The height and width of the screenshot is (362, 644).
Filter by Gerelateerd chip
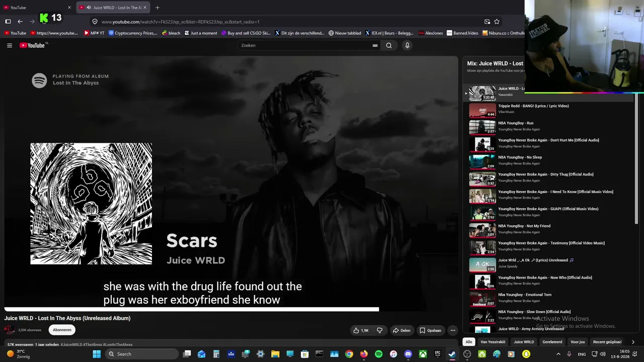tap(552, 342)
